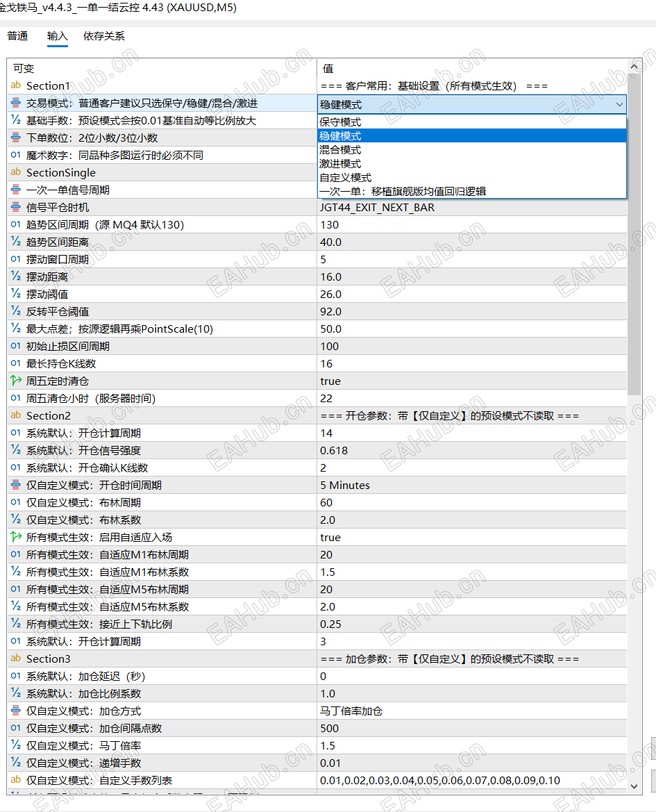Click the 01 icon of 魔术数字 row

coord(15,155)
